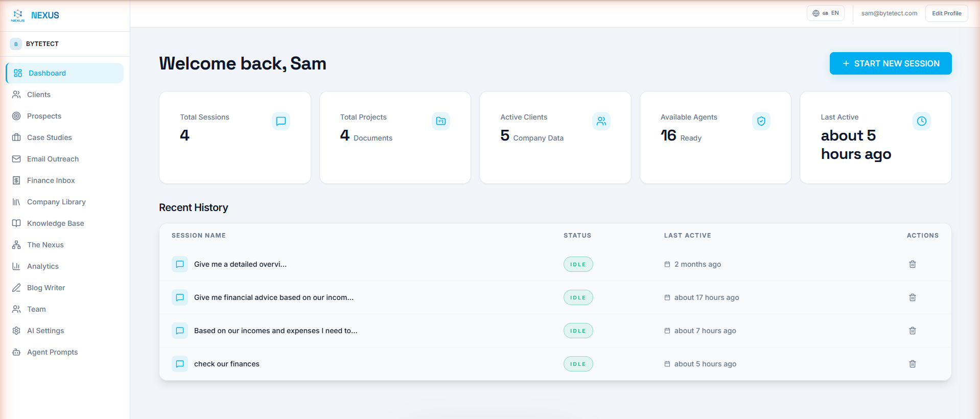The image size is (980, 419).
Task: Click the Total Projects folder icon
Action: pos(441,121)
